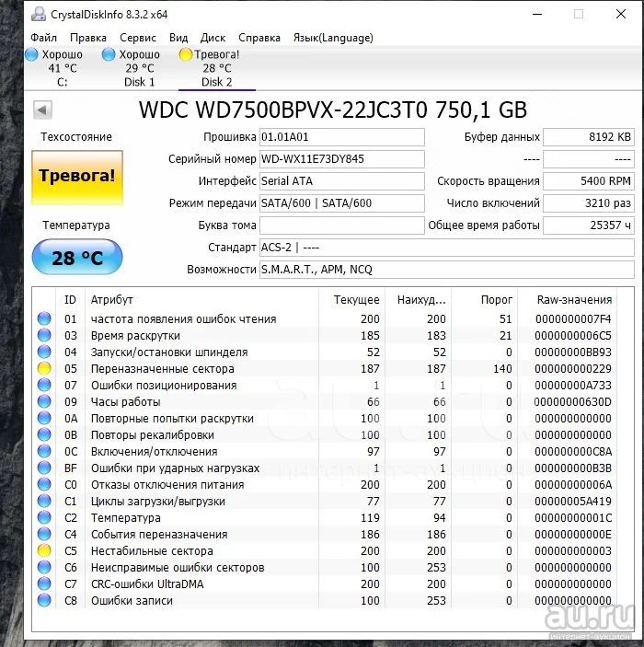Open the Справка menu
This screenshot has height=647, width=644.
pyautogui.click(x=259, y=38)
